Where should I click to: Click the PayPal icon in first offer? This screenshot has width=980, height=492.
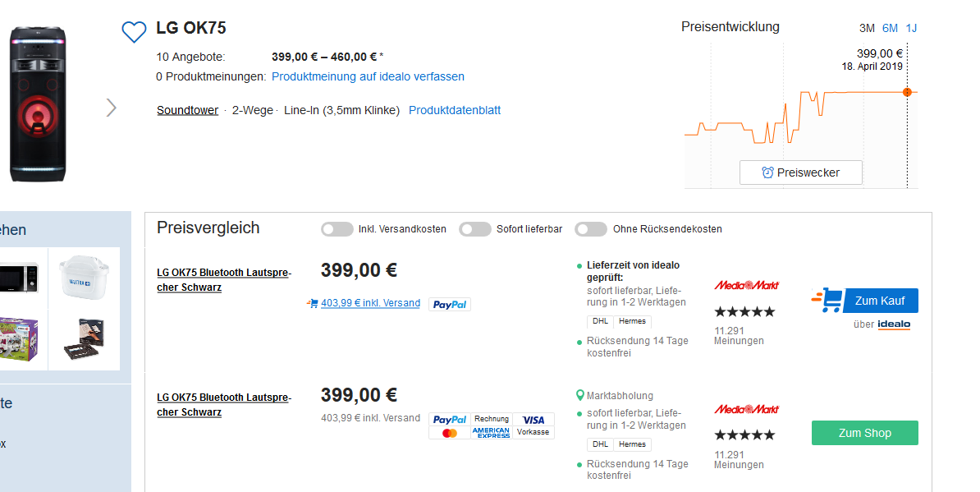click(x=450, y=305)
